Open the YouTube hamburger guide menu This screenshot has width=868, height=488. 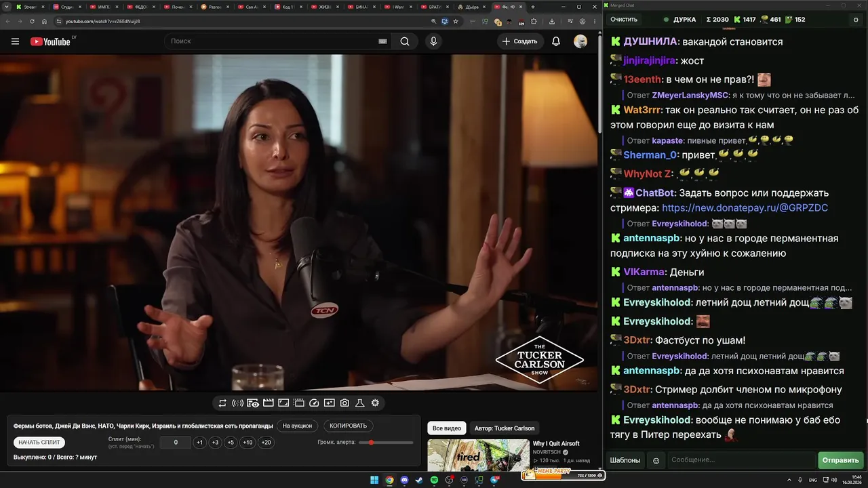pos(15,41)
